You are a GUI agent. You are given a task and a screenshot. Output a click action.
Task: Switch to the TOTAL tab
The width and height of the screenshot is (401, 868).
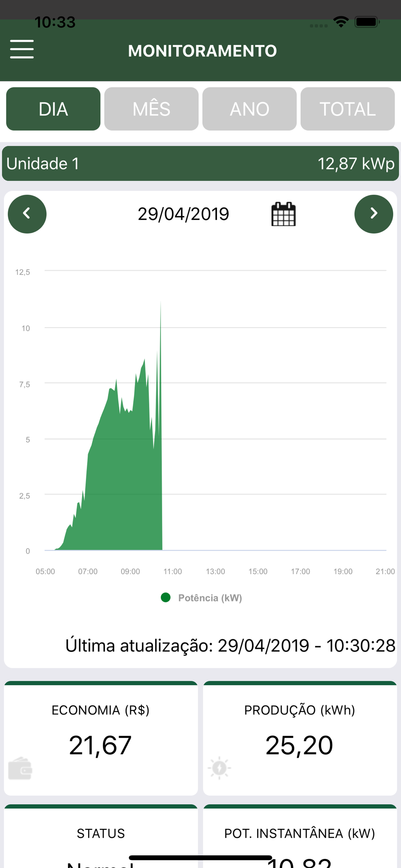coord(348,109)
